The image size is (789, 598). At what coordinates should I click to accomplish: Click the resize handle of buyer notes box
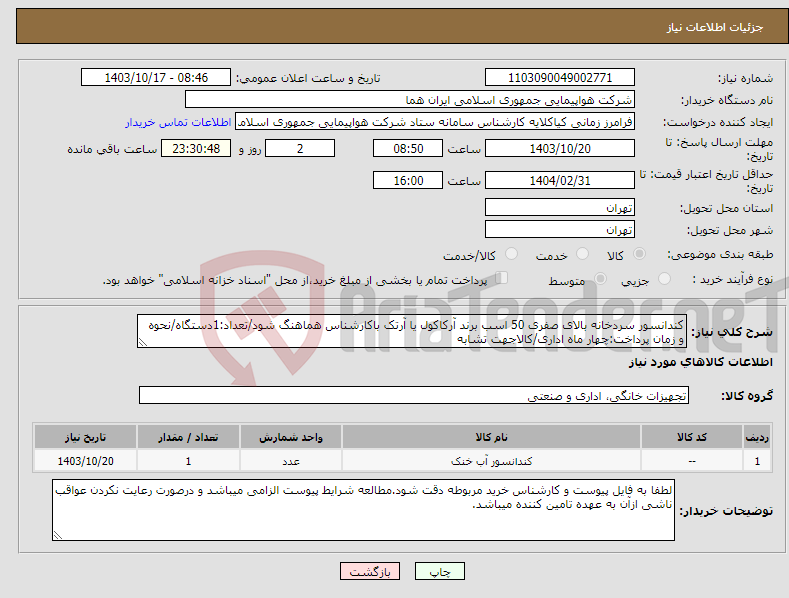pos(58,535)
